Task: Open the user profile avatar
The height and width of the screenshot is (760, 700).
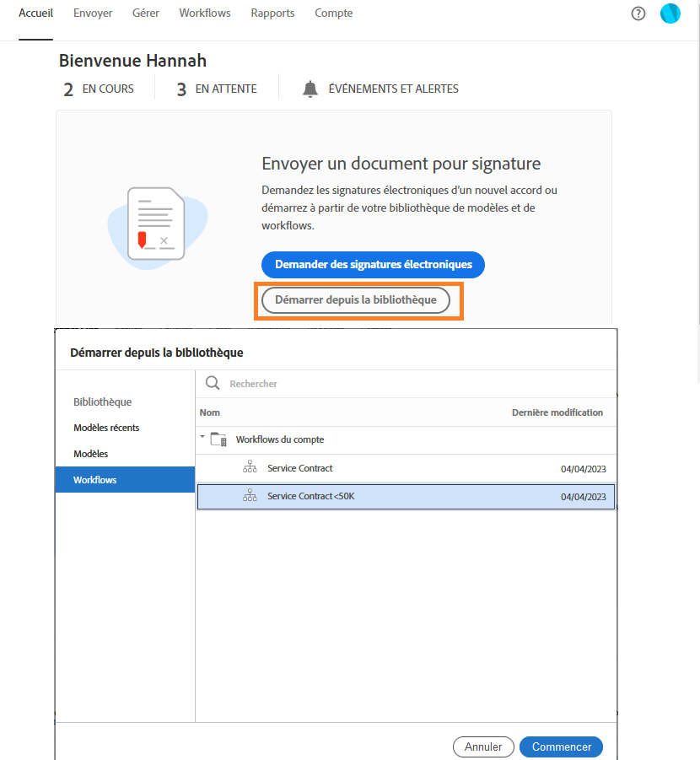Action: point(670,13)
